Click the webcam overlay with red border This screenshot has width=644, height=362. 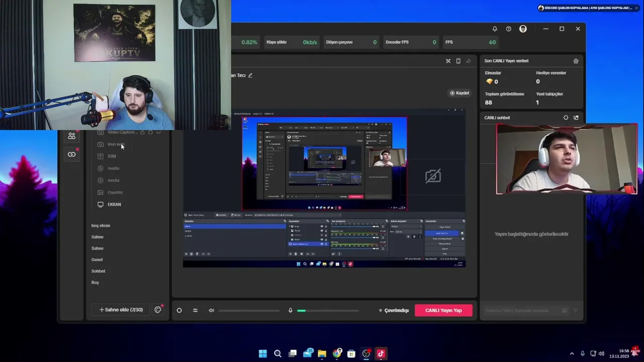point(567,159)
